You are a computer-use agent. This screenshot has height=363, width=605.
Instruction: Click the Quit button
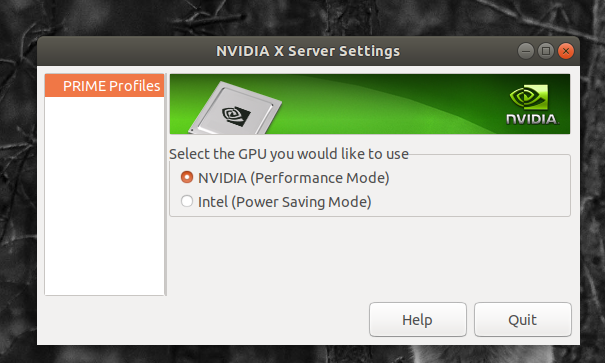[523, 319]
